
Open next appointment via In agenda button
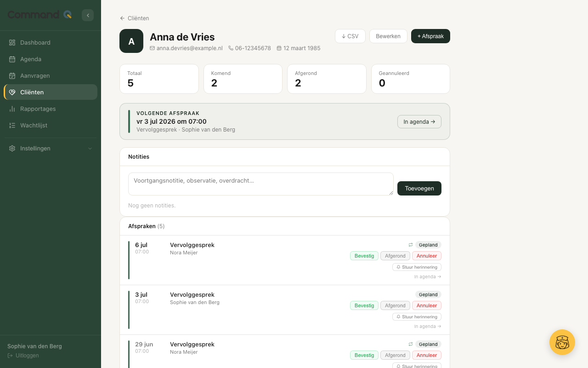[419, 121]
